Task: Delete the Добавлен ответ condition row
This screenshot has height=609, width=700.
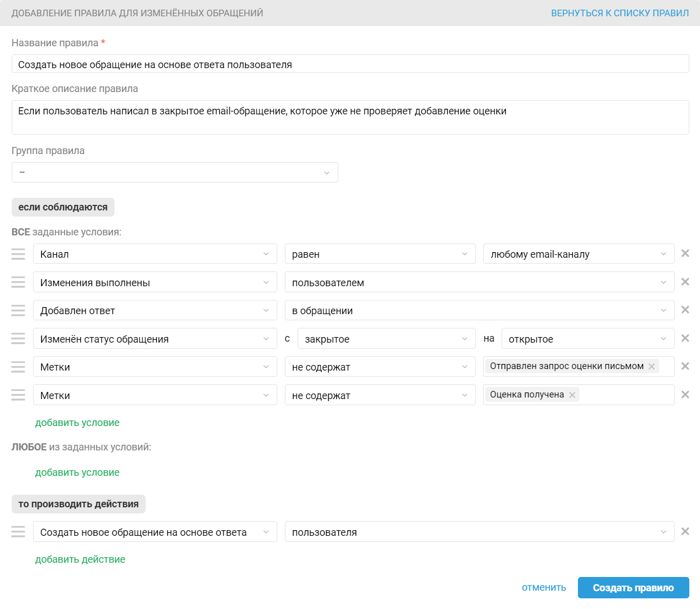Action: (685, 310)
